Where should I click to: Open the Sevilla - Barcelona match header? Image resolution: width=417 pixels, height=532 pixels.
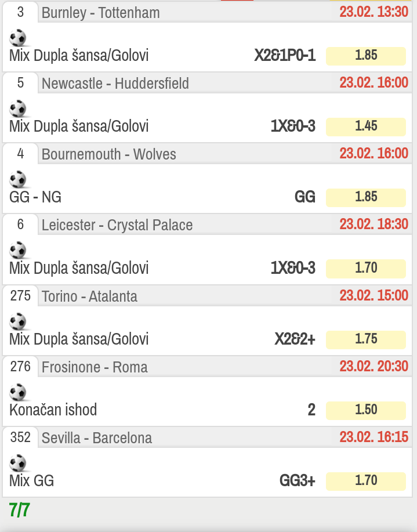point(97,438)
